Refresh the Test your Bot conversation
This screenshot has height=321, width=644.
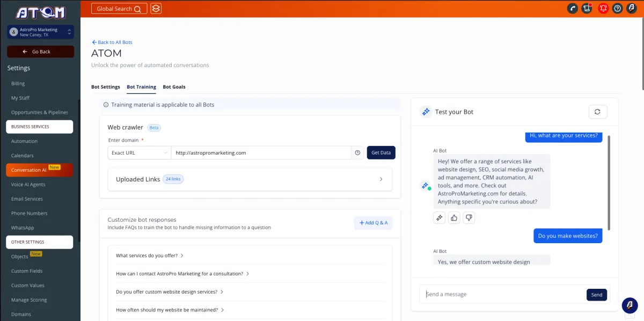click(597, 112)
